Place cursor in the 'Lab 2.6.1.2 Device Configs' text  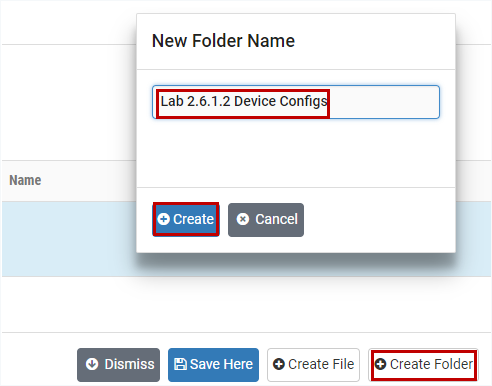[244, 101]
